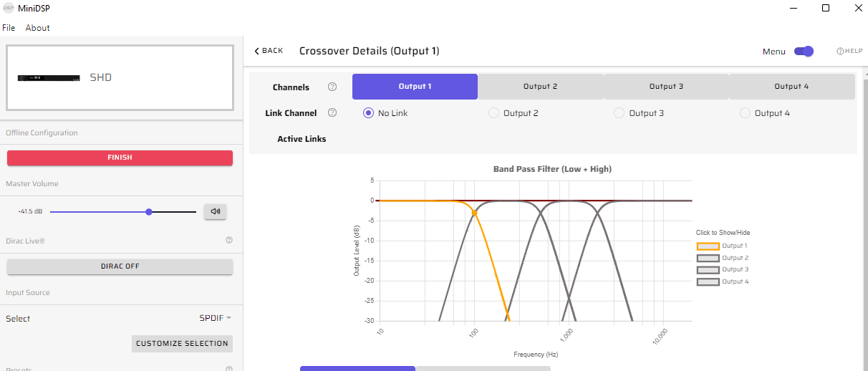Click the MiniDSP app logo in title bar
The height and width of the screenshot is (371, 868).
[9, 8]
